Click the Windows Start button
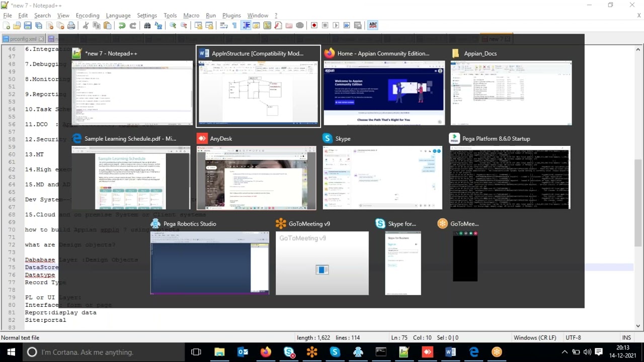Image resolution: width=644 pixels, height=362 pixels. [11, 352]
